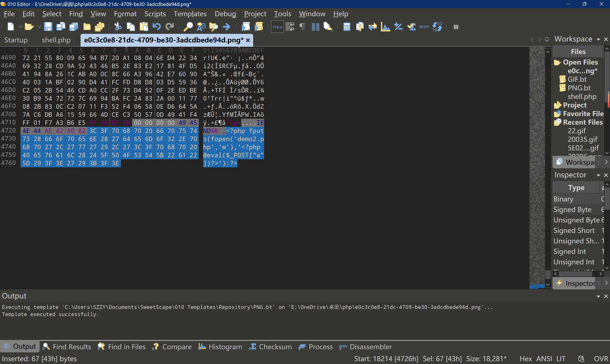Screen dimensions: 610x364
Task: Toggle whitespace paragraph mark display
Action: click(x=302, y=27)
